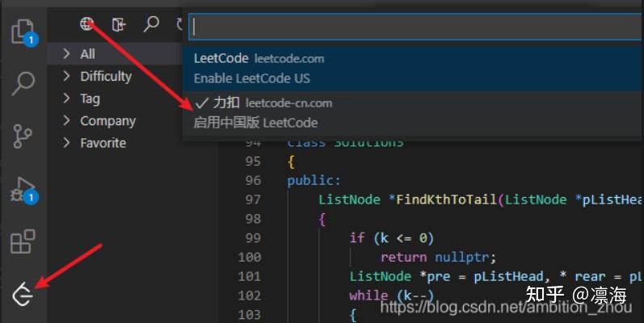The image size is (644, 323).
Task: Open the Extensions view
Action: click(x=23, y=241)
